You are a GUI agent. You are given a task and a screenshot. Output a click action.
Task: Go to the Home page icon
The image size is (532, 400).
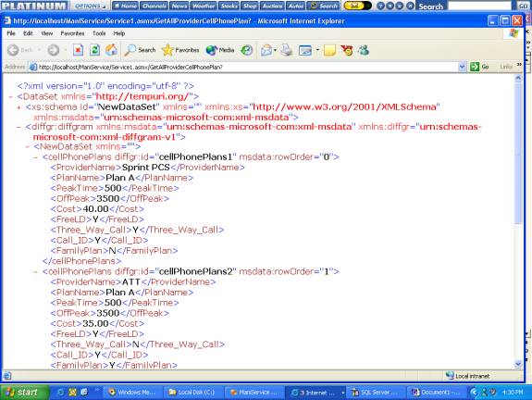(x=111, y=50)
